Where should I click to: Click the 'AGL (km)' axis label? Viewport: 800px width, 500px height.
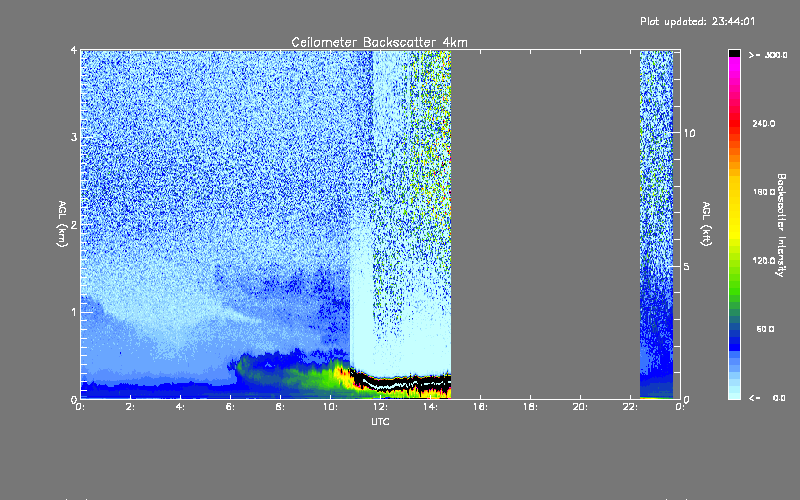point(62,224)
